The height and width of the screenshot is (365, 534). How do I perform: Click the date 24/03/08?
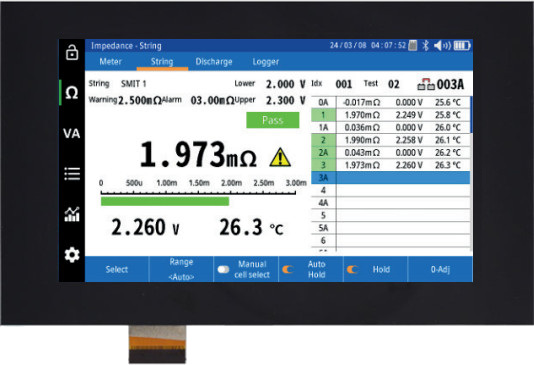click(348, 45)
